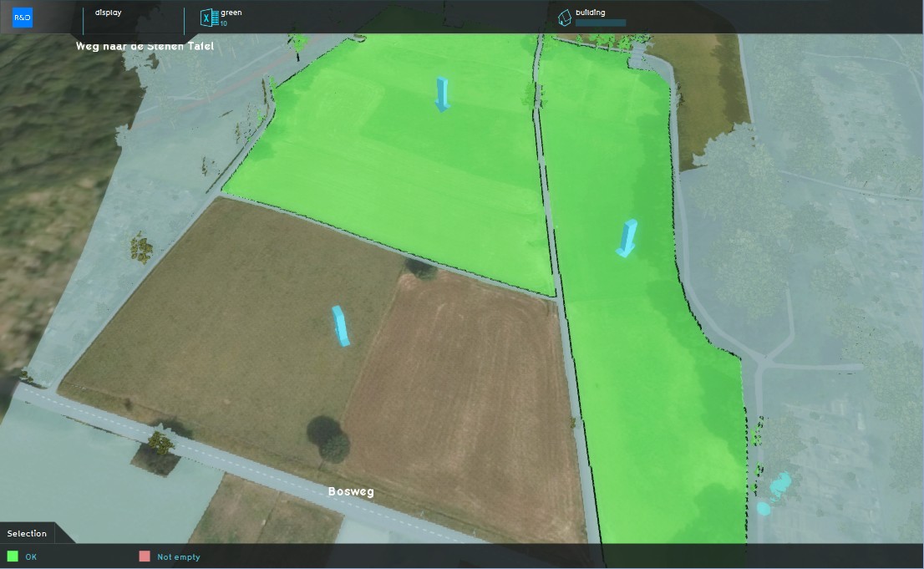Click the R&D logo icon
The height and width of the screenshot is (569, 924).
(x=23, y=17)
